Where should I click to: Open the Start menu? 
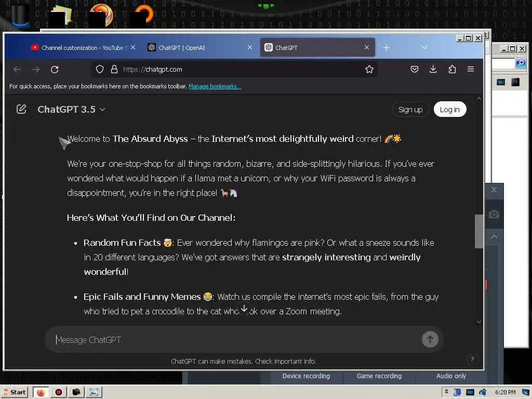[x=15, y=392]
